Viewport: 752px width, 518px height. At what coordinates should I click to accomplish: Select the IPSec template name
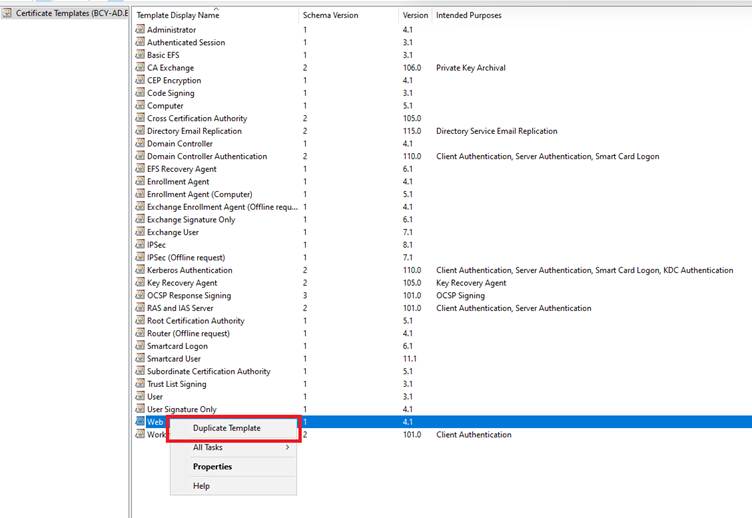point(156,245)
